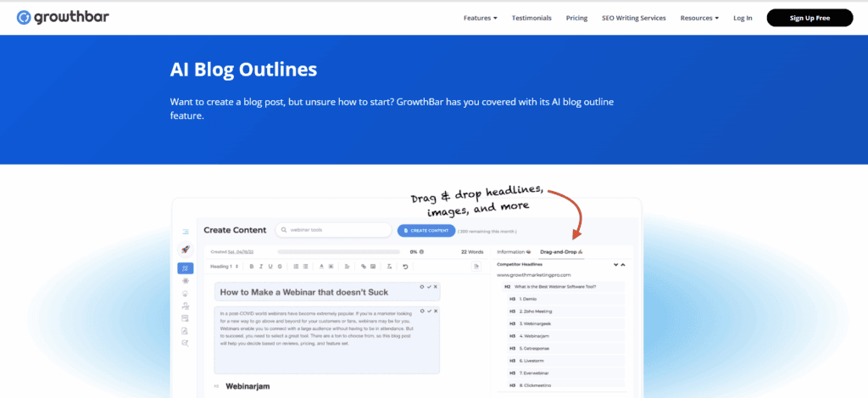Click Log In link
Viewport: 868px width, 398px height.
pos(743,18)
